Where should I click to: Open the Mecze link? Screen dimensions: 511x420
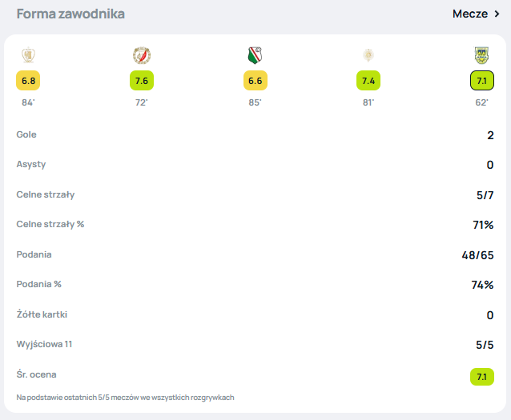[470, 14]
